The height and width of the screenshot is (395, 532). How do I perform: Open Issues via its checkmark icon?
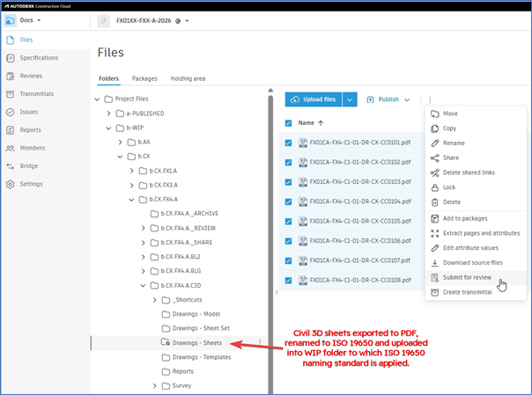(11, 112)
